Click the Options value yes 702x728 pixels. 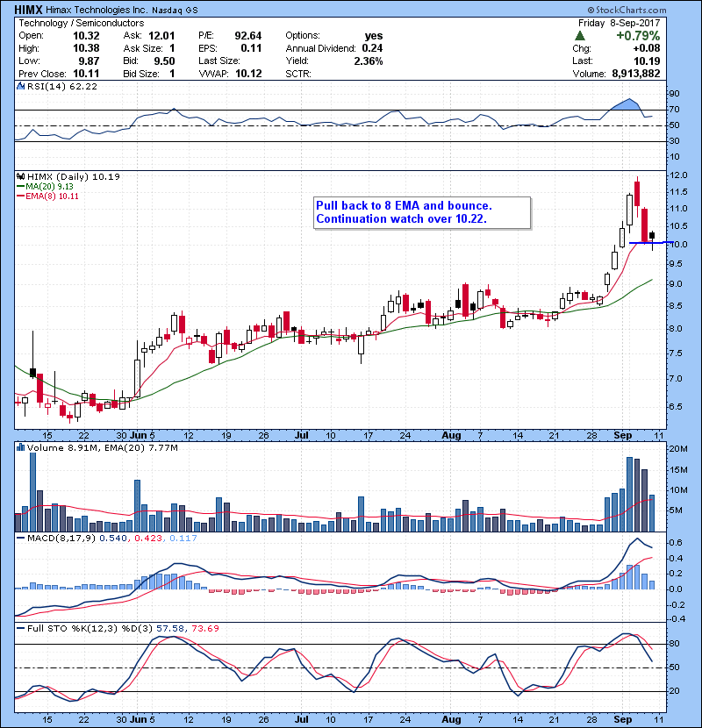(x=374, y=36)
